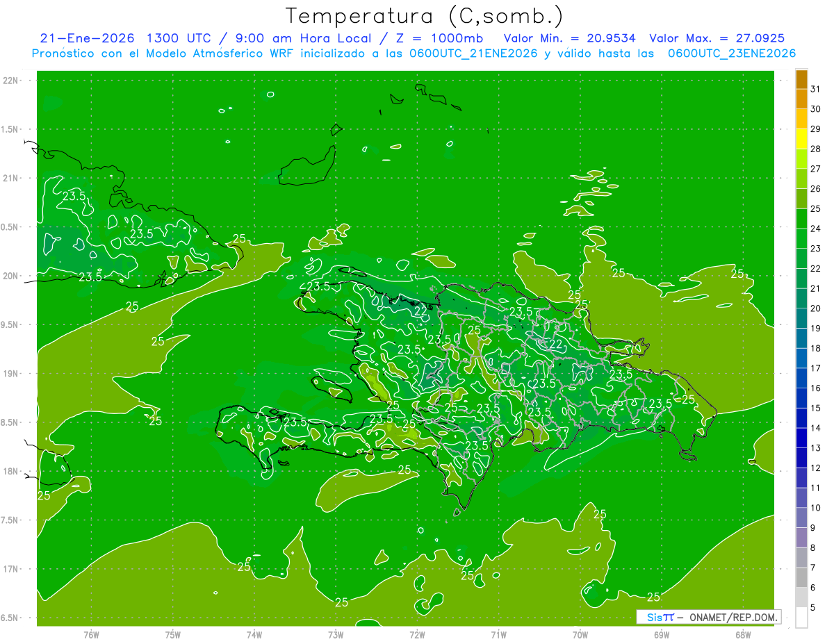Click the orange-brown colorbar swatch above 31
The width and height of the screenshot is (834, 644).
click(801, 79)
